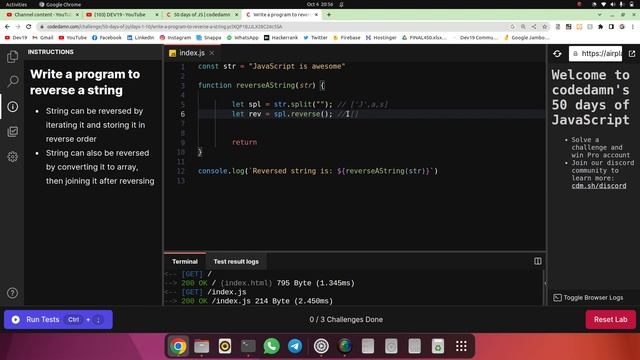Screen dimensions: 640x360
Task: Open the Google Jamboard bookmark
Action: 527,38
